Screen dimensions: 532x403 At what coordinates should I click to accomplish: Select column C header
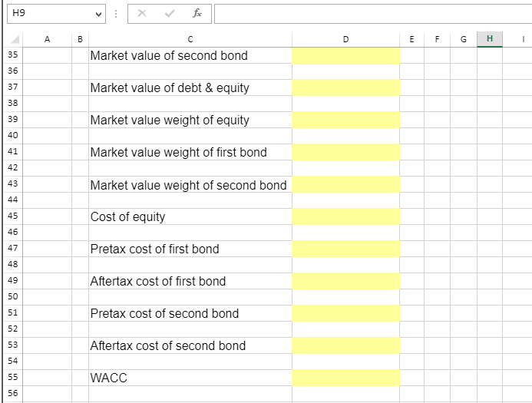(x=190, y=39)
